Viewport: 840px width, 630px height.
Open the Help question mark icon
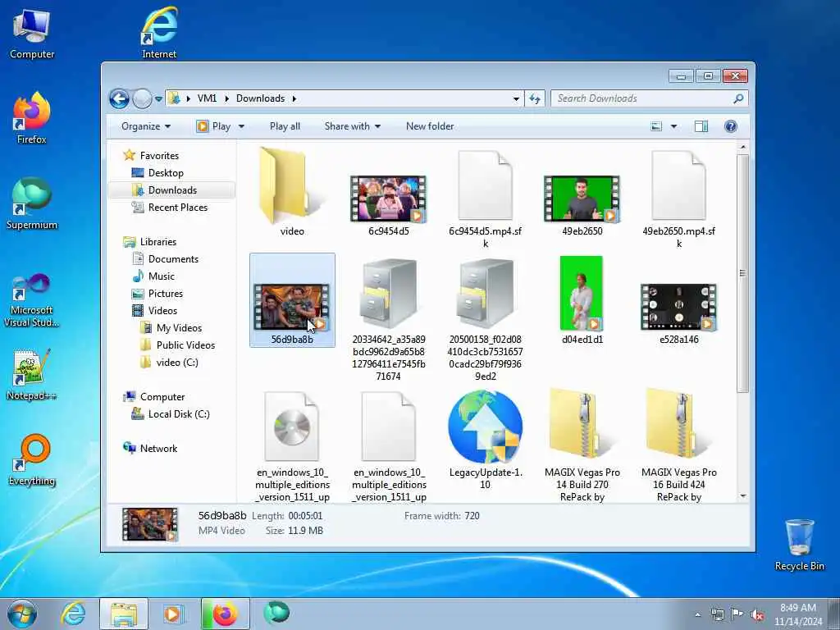coord(731,126)
